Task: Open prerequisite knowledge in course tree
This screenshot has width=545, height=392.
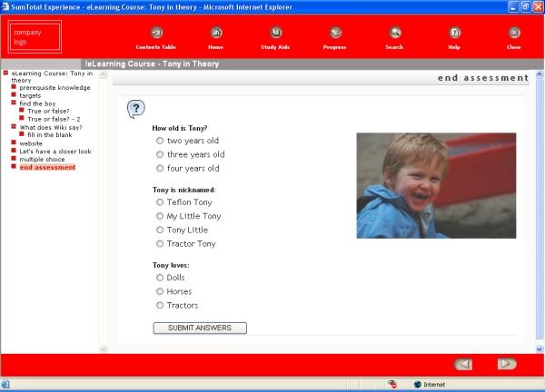Action: [x=54, y=87]
